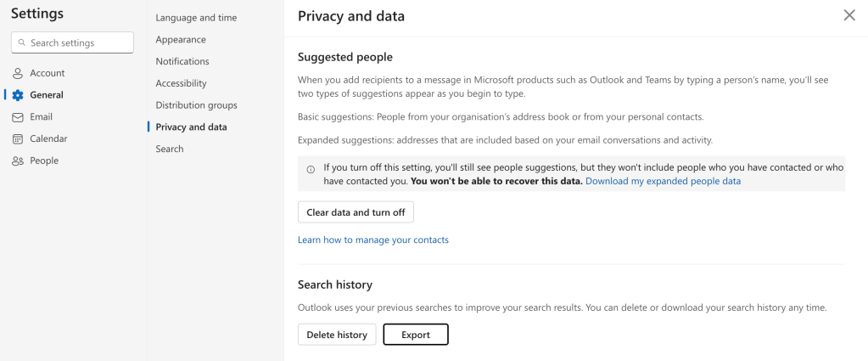Click the info icon in notice banner
The width and height of the screenshot is (868, 361).
(311, 168)
